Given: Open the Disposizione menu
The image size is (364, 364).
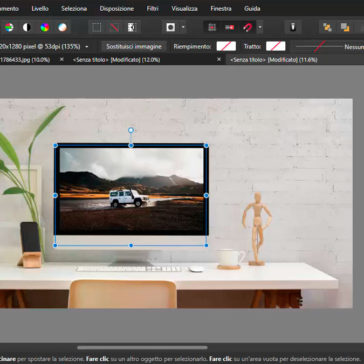Looking at the screenshot, I should point(117,9).
